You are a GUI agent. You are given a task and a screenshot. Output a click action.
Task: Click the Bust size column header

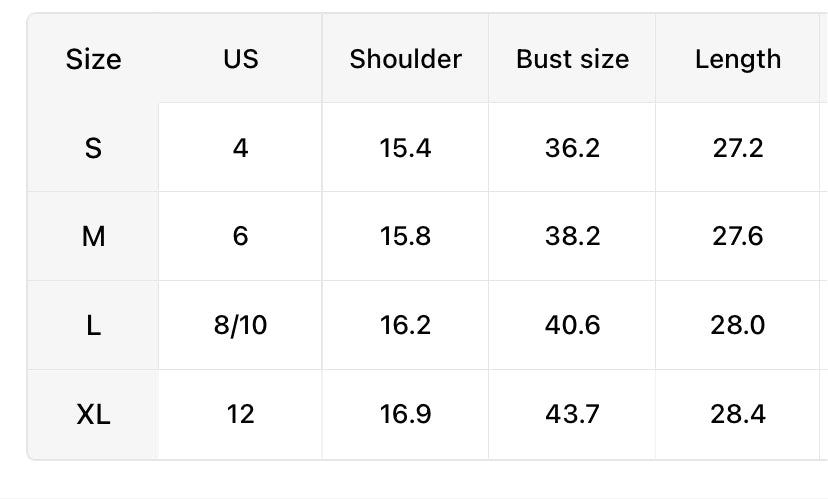click(572, 59)
